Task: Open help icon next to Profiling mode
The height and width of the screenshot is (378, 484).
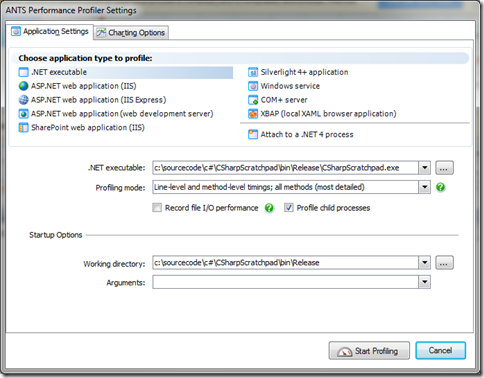Action: [x=440, y=187]
